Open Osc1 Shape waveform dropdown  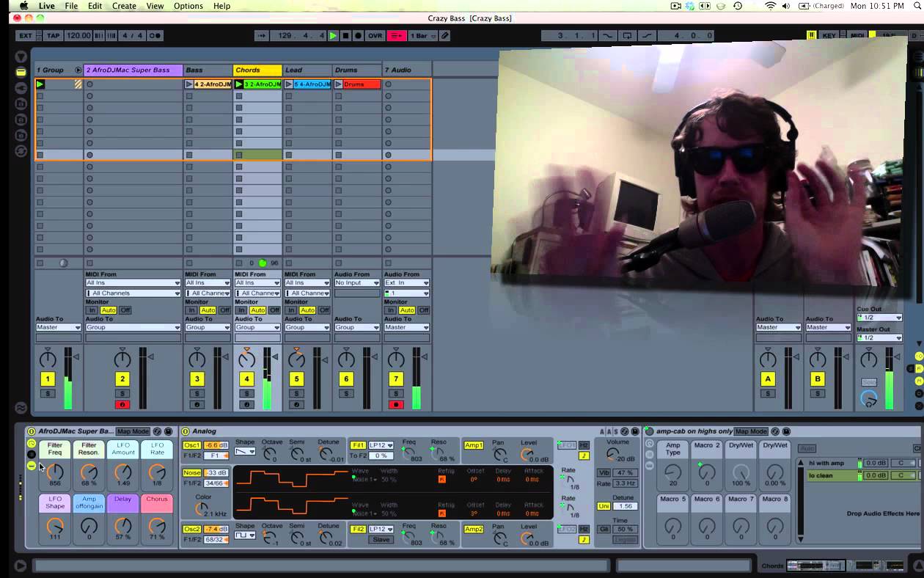[244, 452]
